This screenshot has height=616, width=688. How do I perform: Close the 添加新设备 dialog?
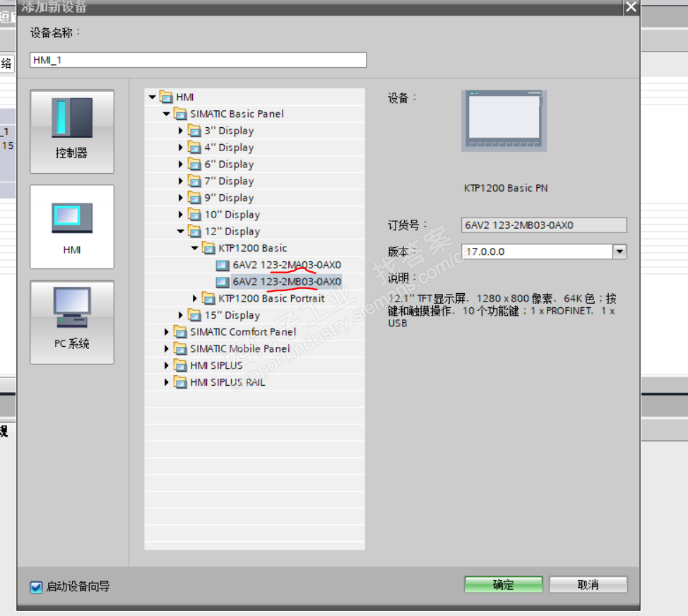[x=631, y=7]
